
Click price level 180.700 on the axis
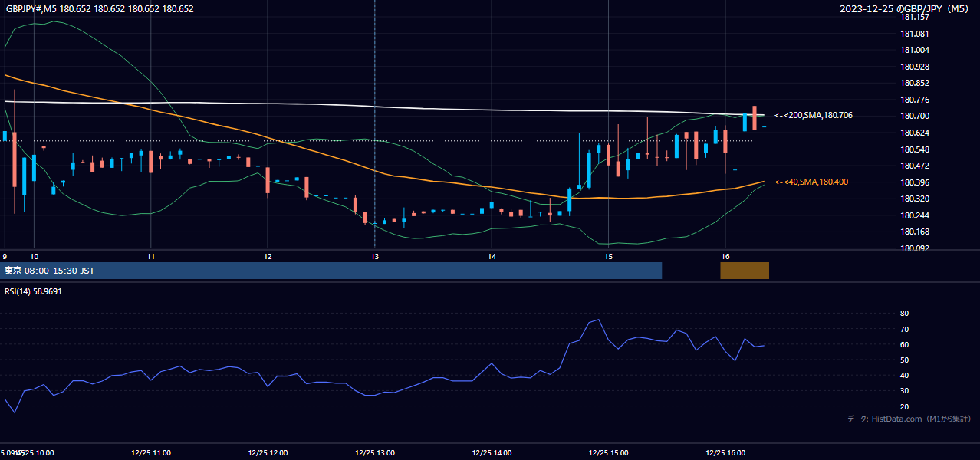(x=914, y=116)
